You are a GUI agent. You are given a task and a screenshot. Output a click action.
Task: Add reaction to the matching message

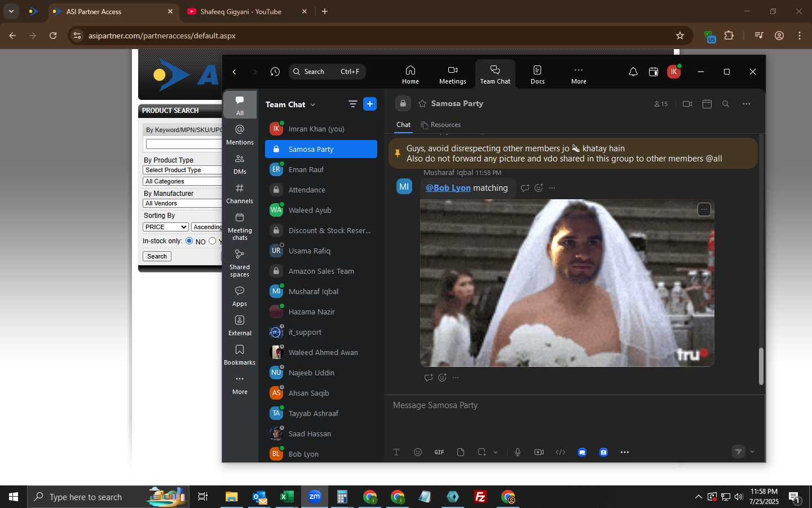(539, 188)
